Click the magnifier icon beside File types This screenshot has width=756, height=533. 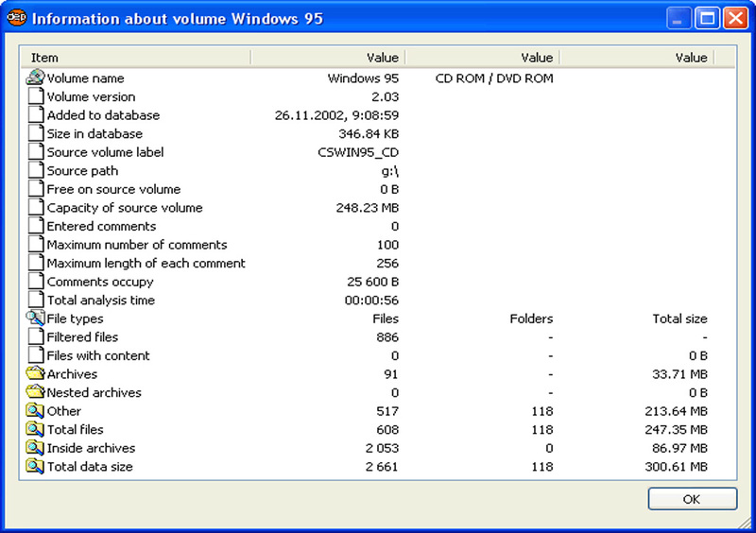coord(35,318)
